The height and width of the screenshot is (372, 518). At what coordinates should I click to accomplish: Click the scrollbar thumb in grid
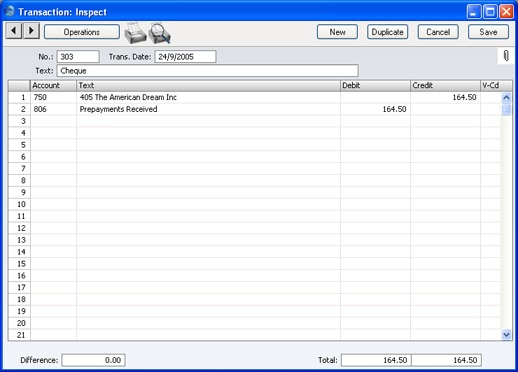point(506,109)
